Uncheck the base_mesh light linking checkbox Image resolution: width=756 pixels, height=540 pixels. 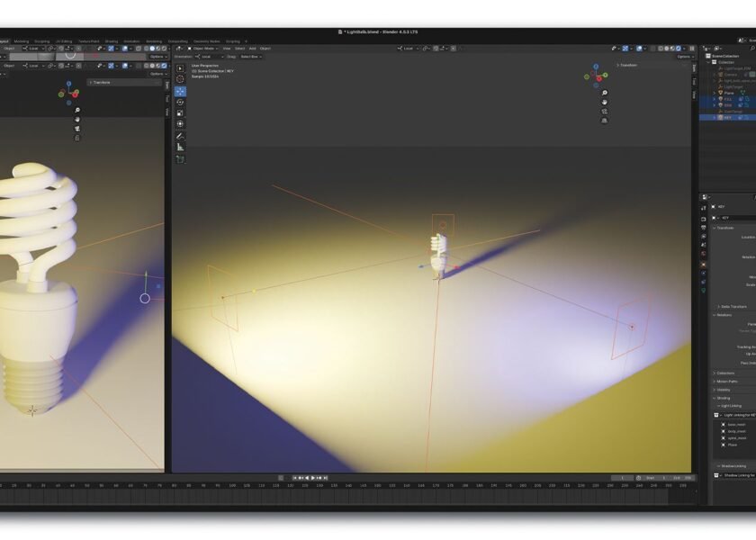[723, 424]
